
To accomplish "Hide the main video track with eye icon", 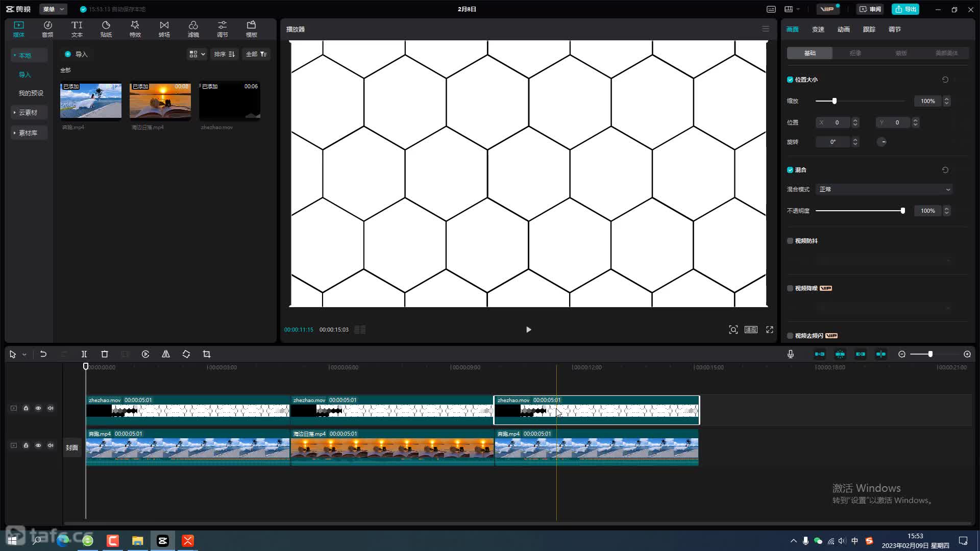I will click(x=38, y=445).
